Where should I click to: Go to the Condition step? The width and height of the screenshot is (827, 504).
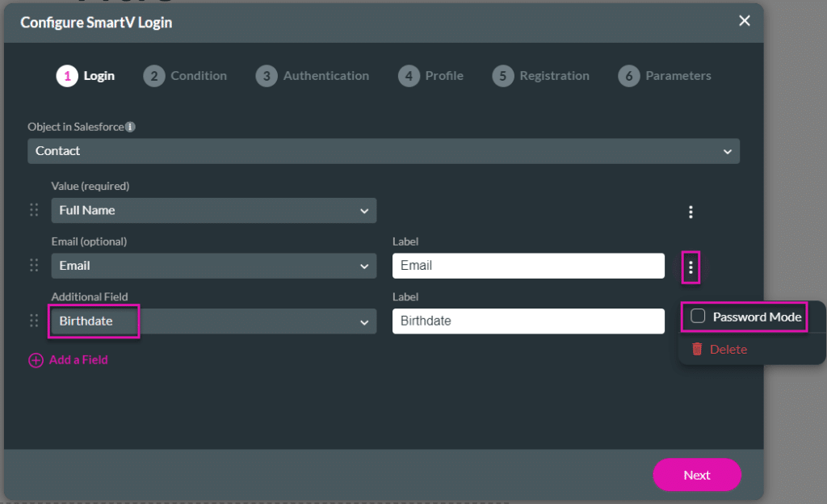click(186, 76)
